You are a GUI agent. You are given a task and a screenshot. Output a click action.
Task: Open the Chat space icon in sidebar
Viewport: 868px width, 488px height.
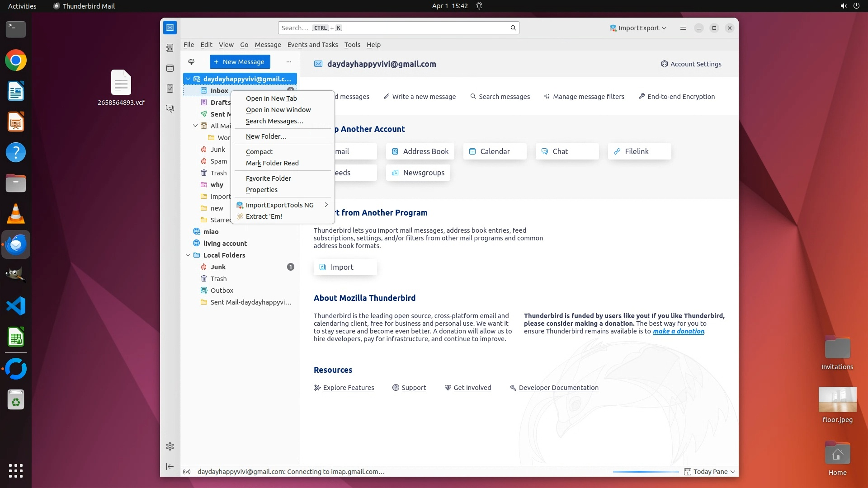tap(170, 109)
